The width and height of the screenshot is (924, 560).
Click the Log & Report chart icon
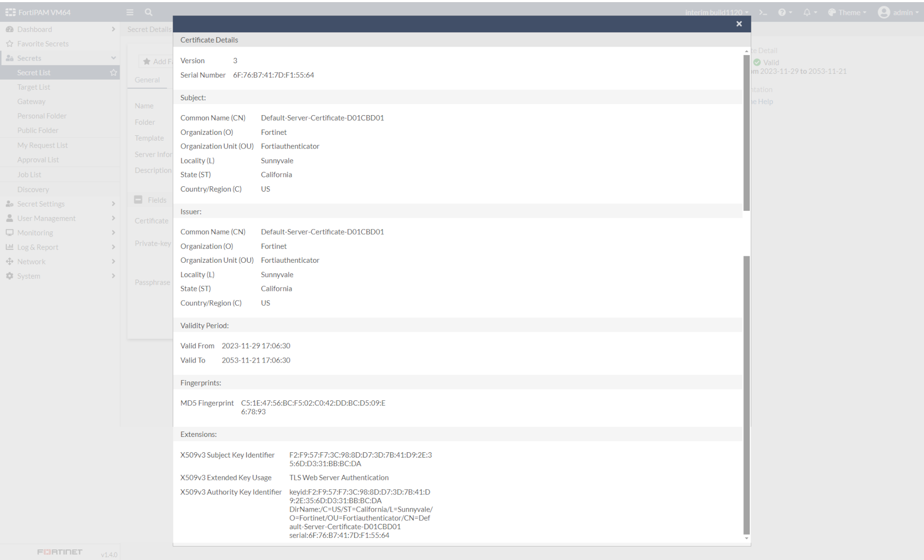pos(10,247)
